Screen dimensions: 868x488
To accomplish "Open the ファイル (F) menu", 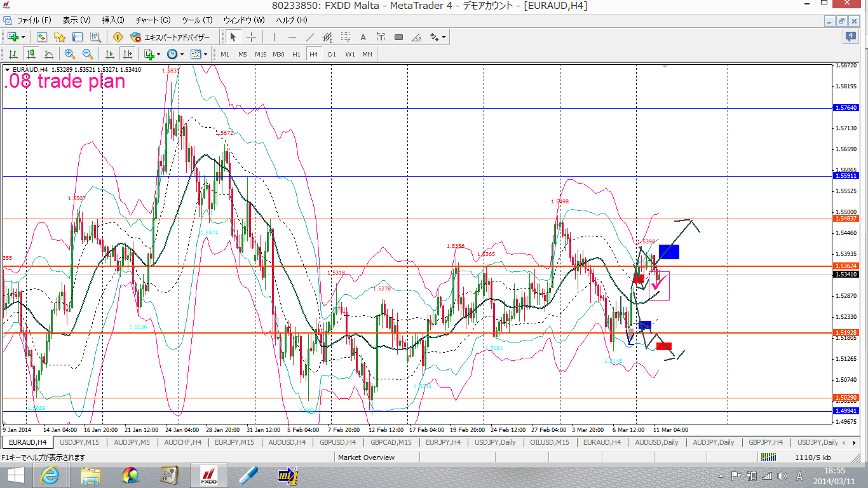I will pyautogui.click(x=34, y=20).
